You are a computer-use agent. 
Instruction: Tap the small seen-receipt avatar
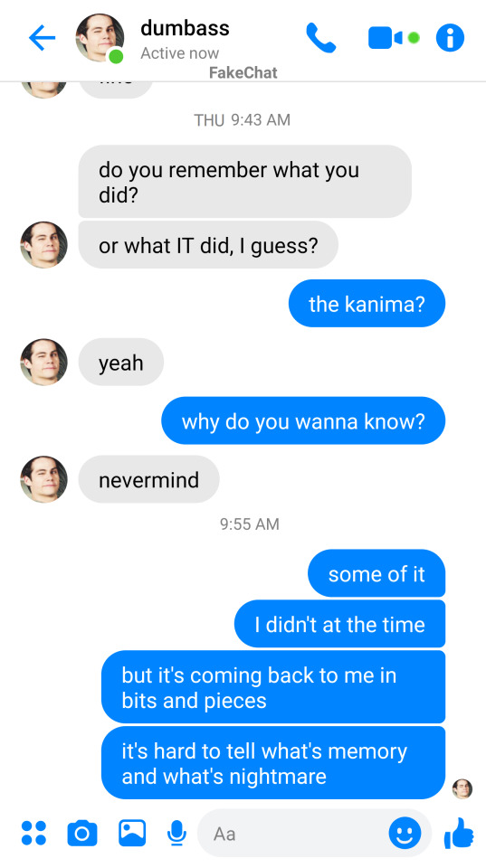[462, 788]
